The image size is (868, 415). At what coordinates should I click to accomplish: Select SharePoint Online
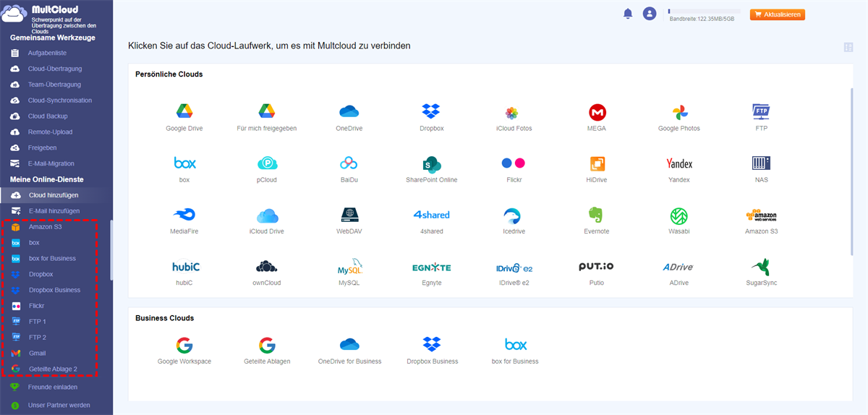point(432,169)
